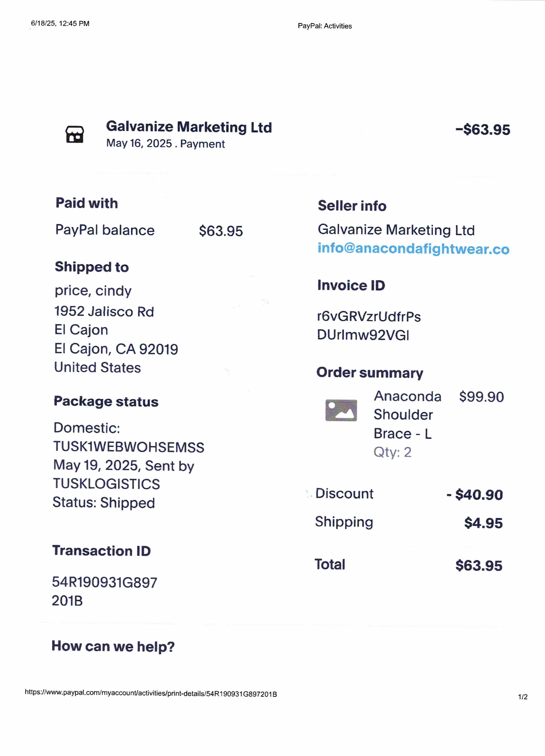Image resolution: width=545 pixels, height=756 pixels.
Task: Click the Total $63.95 amount
Action: 479,566
